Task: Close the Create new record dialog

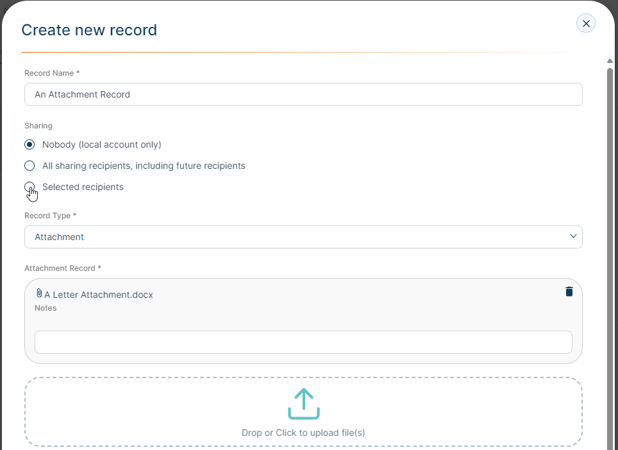Action: tap(586, 24)
